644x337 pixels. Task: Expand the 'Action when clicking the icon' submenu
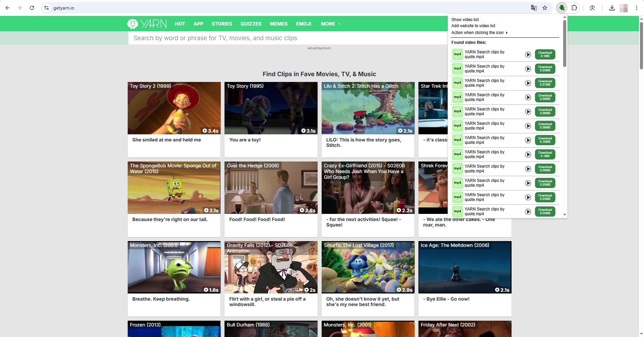(x=479, y=33)
